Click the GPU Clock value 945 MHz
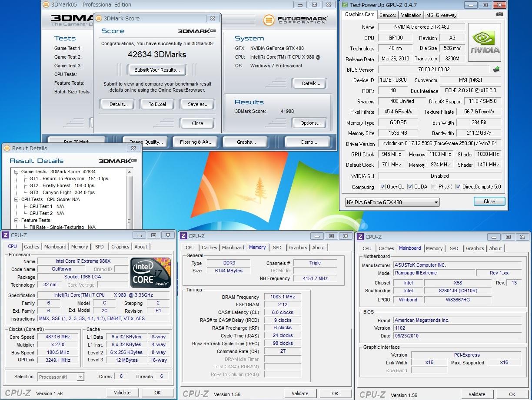 [x=392, y=154]
